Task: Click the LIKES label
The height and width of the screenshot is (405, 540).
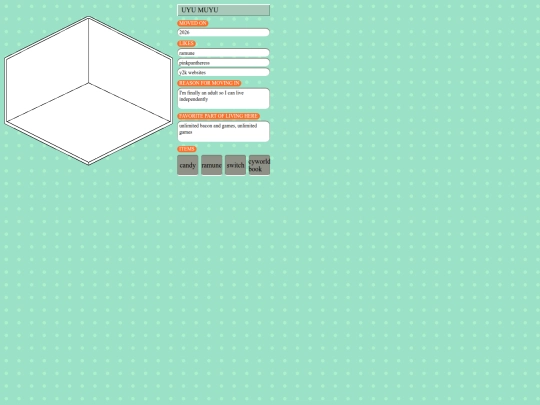Action: [x=186, y=43]
